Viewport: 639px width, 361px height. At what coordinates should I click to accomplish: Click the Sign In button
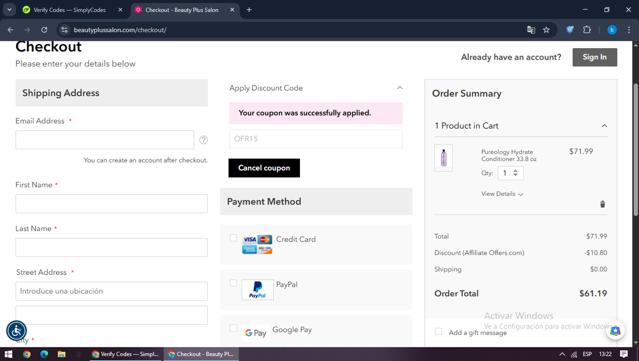pyautogui.click(x=595, y=57)
